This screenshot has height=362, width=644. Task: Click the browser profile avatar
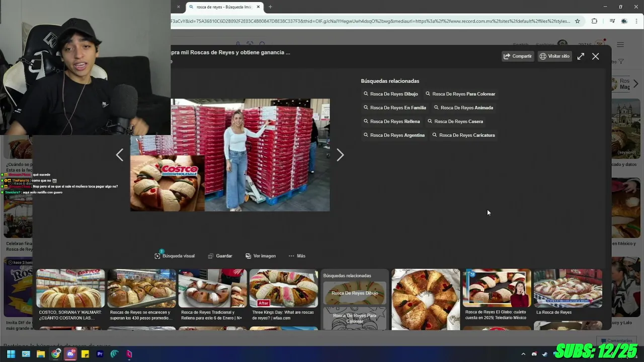coord(624,21)
